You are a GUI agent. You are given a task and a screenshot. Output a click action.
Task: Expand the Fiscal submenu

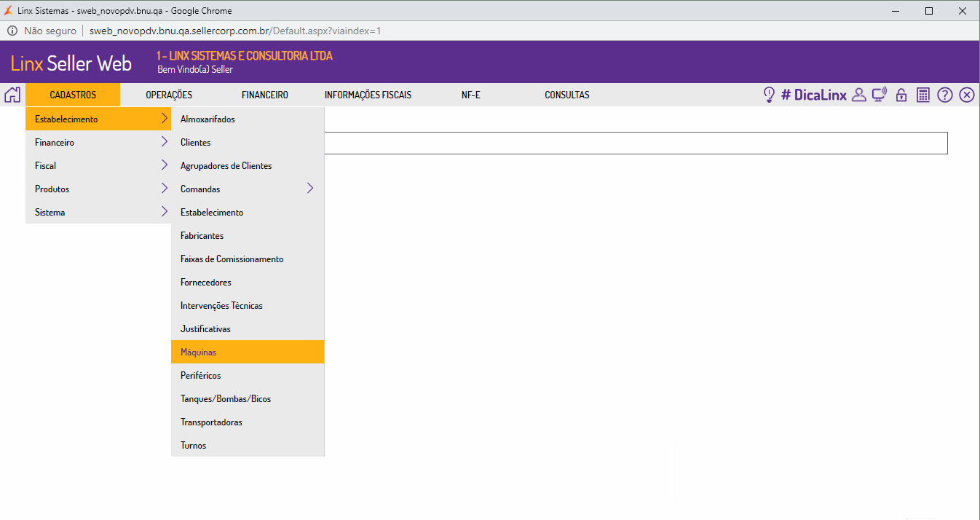click(98, 165)
